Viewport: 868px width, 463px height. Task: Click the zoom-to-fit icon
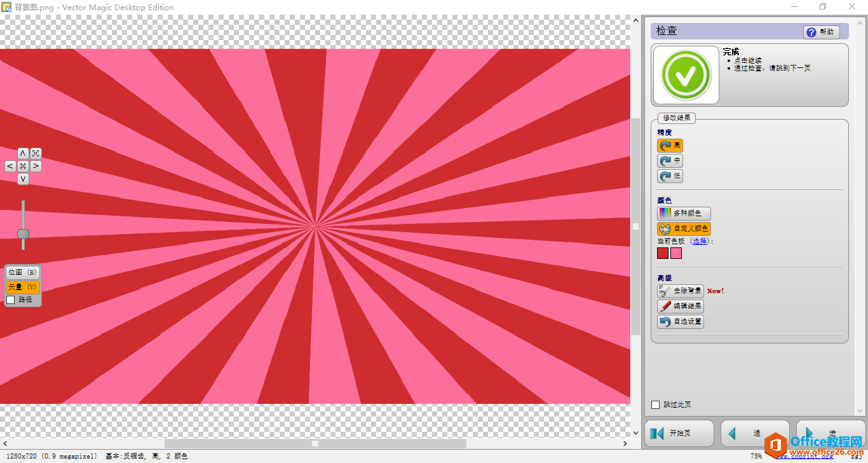click(x=36, y=153)
